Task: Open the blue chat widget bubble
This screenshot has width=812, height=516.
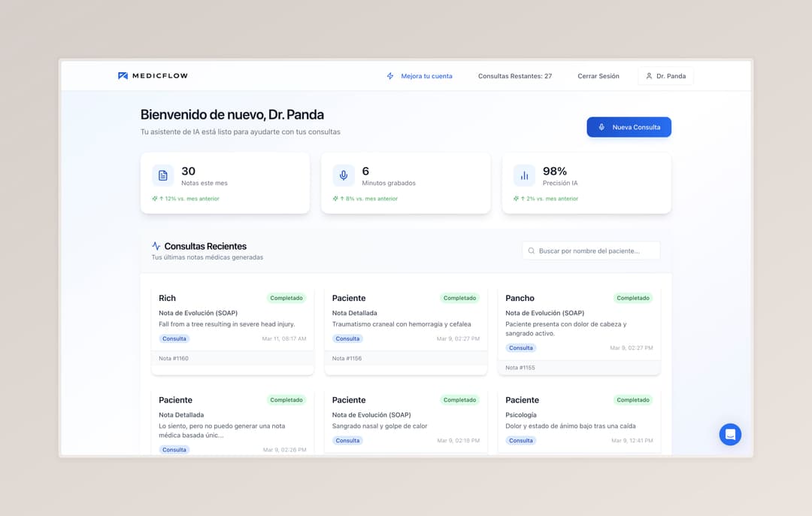Action: point(729,434)
